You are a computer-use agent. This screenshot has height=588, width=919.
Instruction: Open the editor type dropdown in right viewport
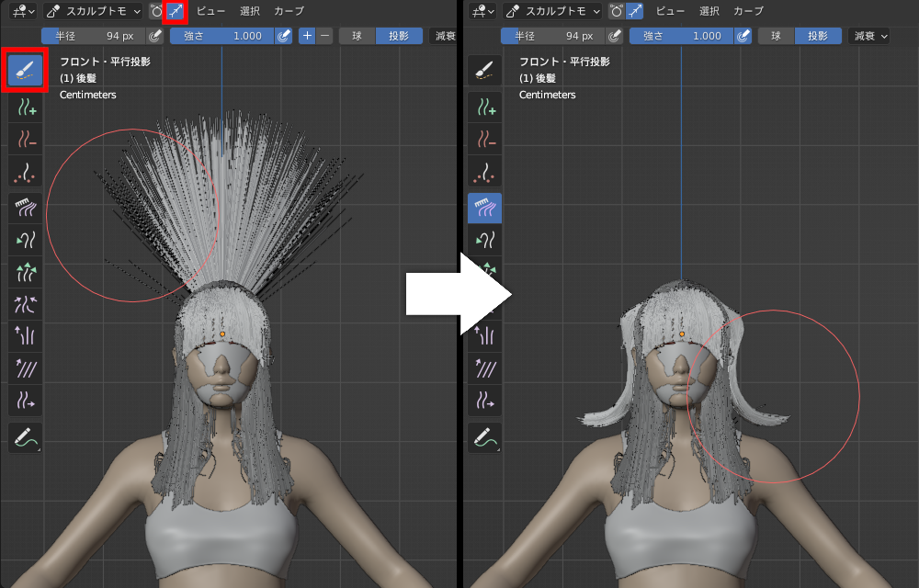coord(482,11)
